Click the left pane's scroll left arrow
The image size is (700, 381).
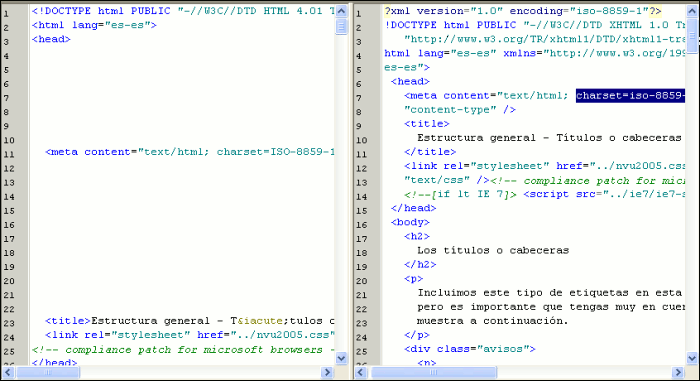click(x=8, y=372)
